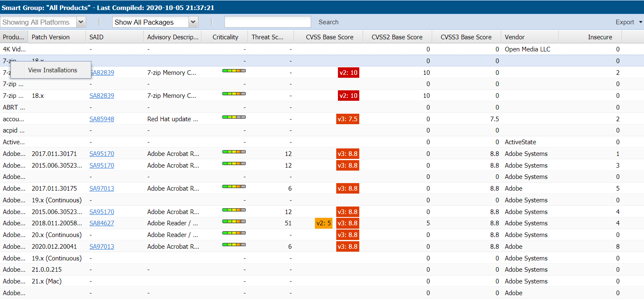This screenshot has width=644, height=301.
Task: Open the Export dropdown menu
Action: (x=629, y=22)
